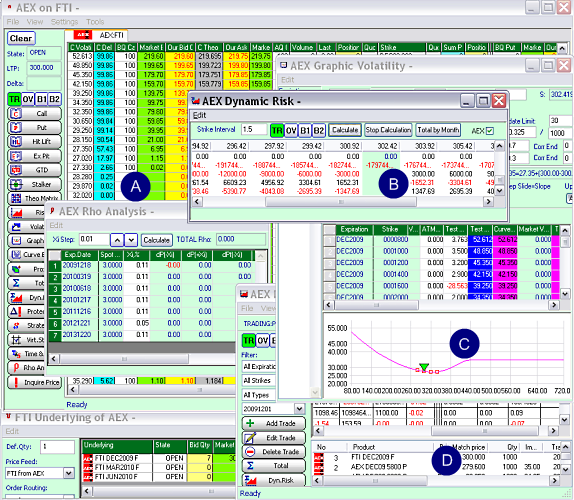Viewport: 574px width, 500px height.
Task: Click the Inquire Price button
Action: (x=34, y=383)
